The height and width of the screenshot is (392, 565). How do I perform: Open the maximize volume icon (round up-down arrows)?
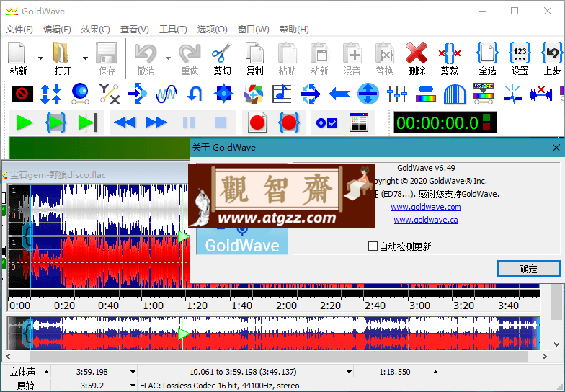click(x=368, y=94)
